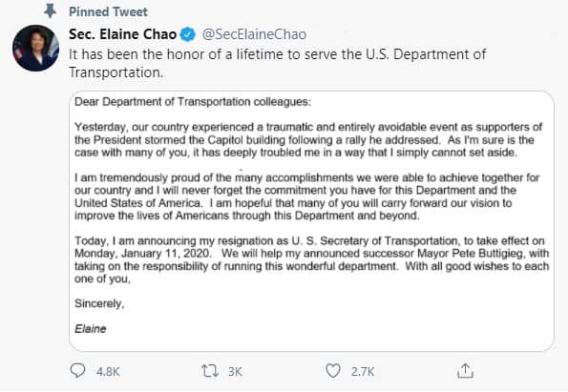Click the italic Elaine signature in the letter

click(91, 329)
